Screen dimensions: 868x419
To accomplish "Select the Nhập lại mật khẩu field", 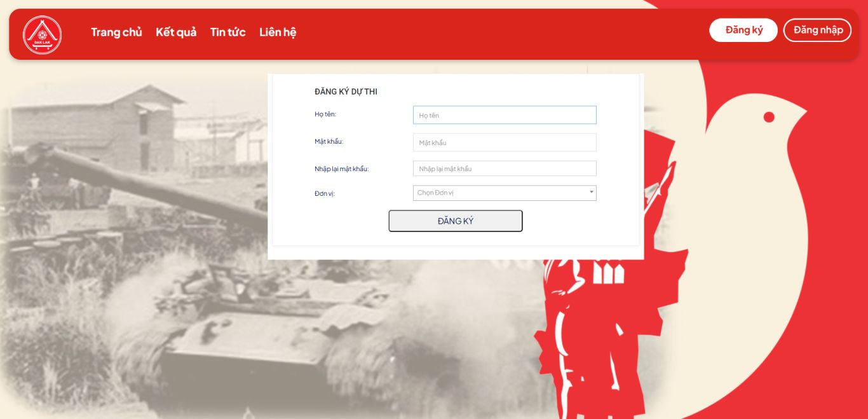I will click(505, 168).
